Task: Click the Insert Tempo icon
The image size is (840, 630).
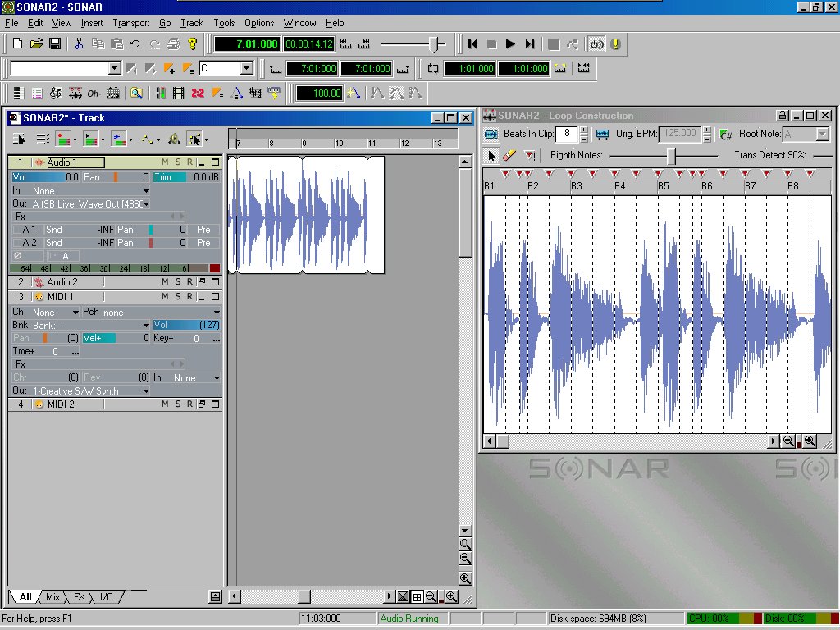Action: (x=353, y=94)
